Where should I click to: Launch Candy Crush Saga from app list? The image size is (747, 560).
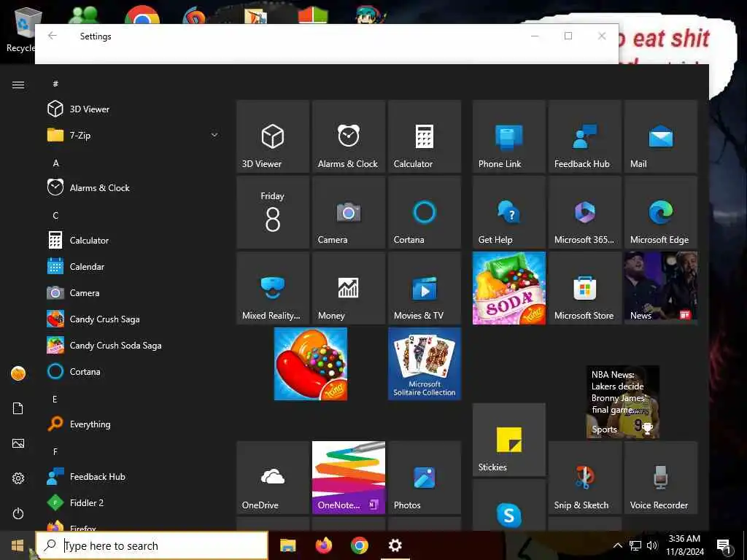[x=133, y=319]
